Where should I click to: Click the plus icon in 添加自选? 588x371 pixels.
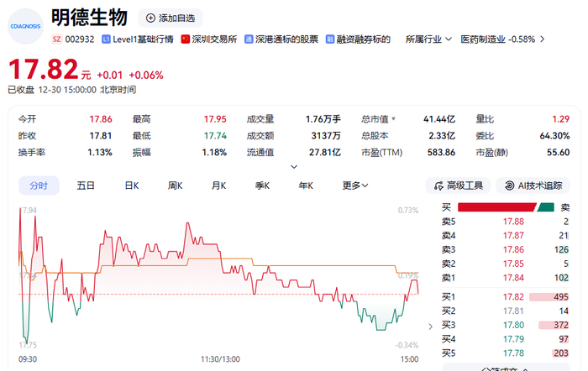[x=150, y=18]
